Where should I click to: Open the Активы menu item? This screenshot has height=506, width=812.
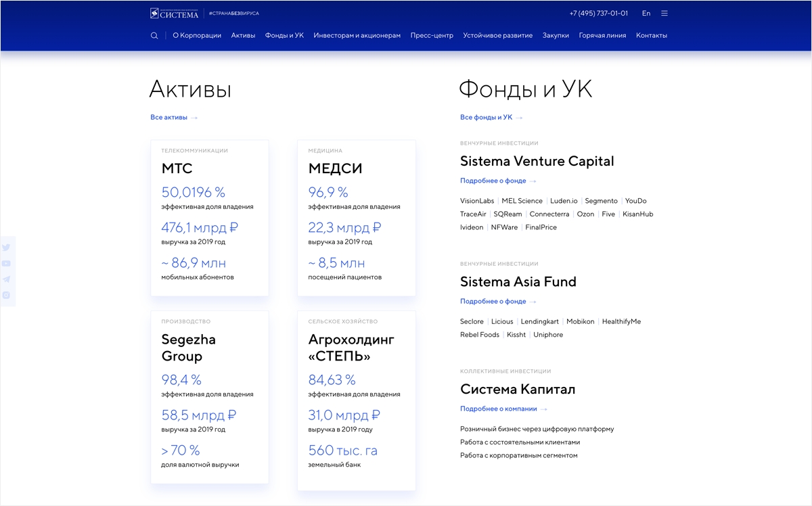point(243,35)
